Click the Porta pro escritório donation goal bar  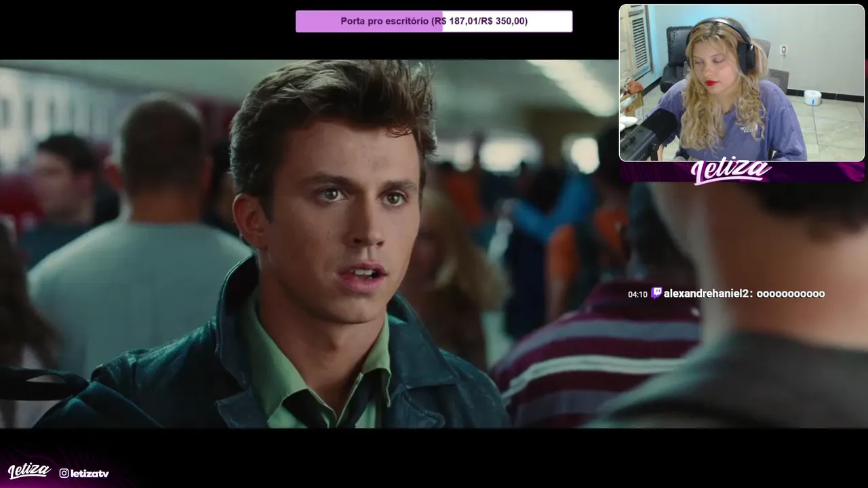coord(434,21)
